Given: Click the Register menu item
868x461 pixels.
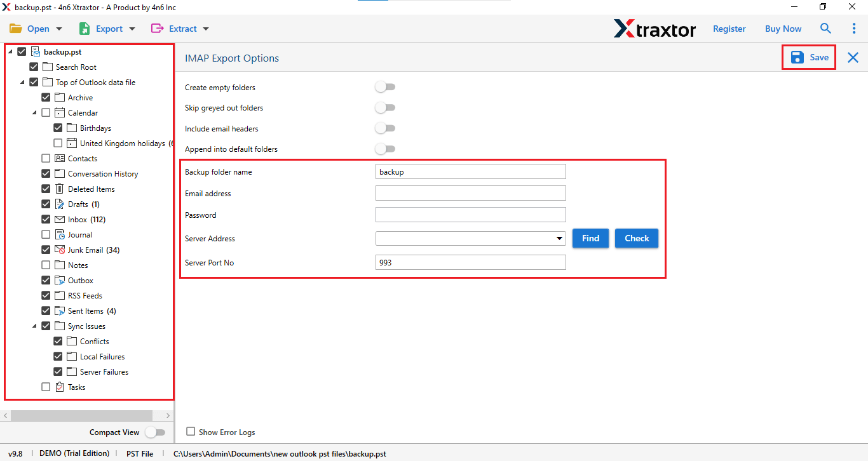Looking at the screenshot, I should (x=729, y=28).
